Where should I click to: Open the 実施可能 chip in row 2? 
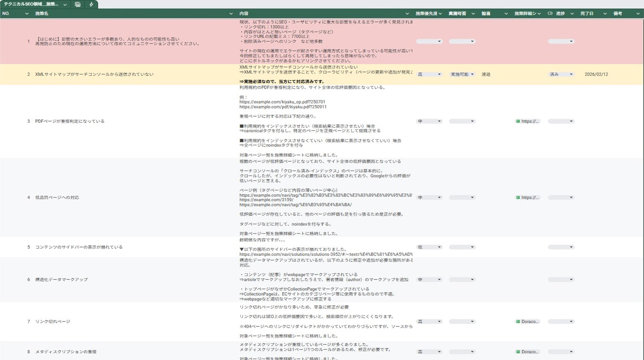coord(462,74)
